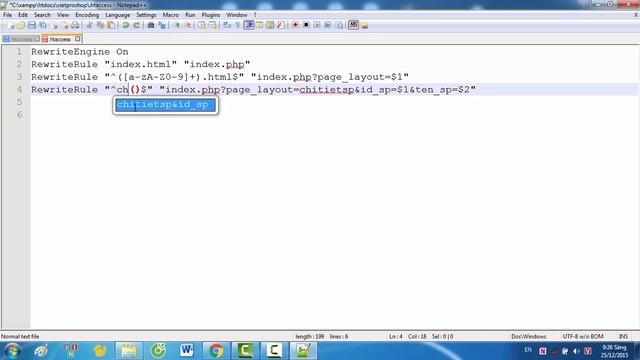Image resolution: width=640 pixels, height=360 pixels.
Task: Click the Zoom In toolbar icon
Action: pyautogui.click(x=177, y=25)
